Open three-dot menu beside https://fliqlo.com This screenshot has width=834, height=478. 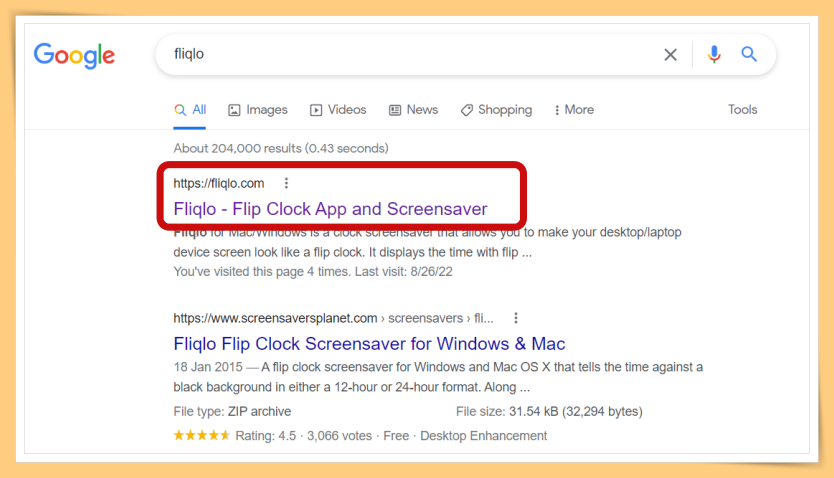(286, 183)
